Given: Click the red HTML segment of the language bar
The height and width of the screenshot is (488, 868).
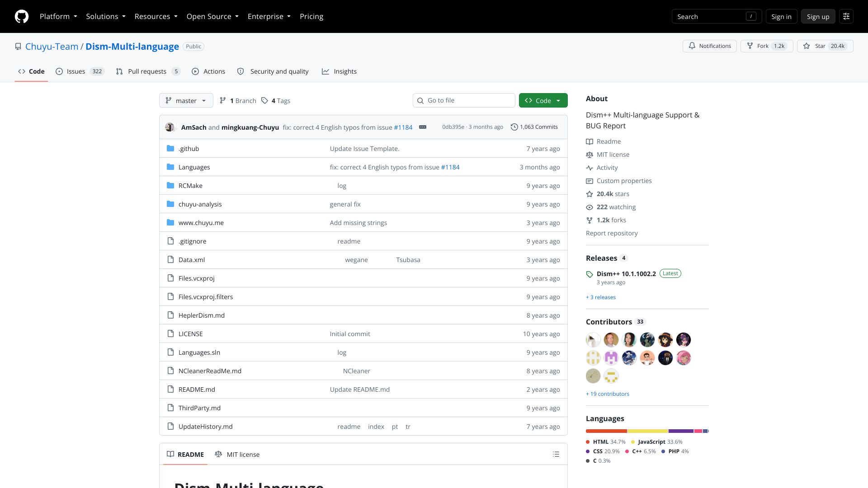Looking at the screenshot, I should (606, 431).
